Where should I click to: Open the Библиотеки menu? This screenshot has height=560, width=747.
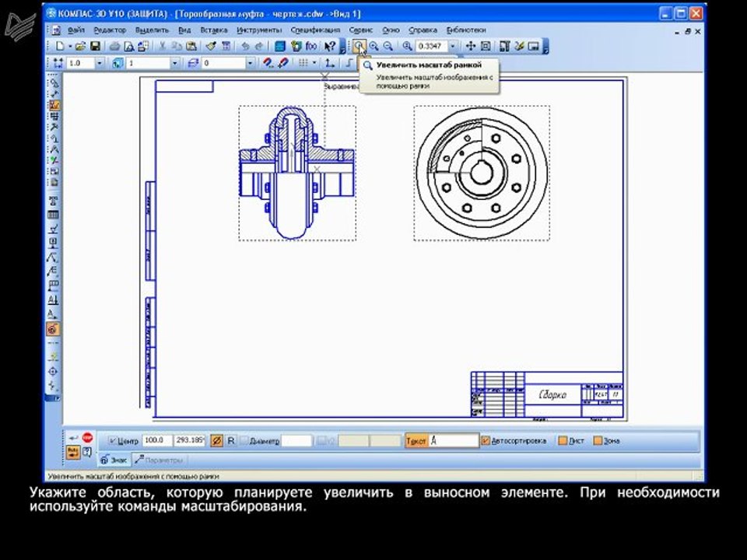[466, 30]
